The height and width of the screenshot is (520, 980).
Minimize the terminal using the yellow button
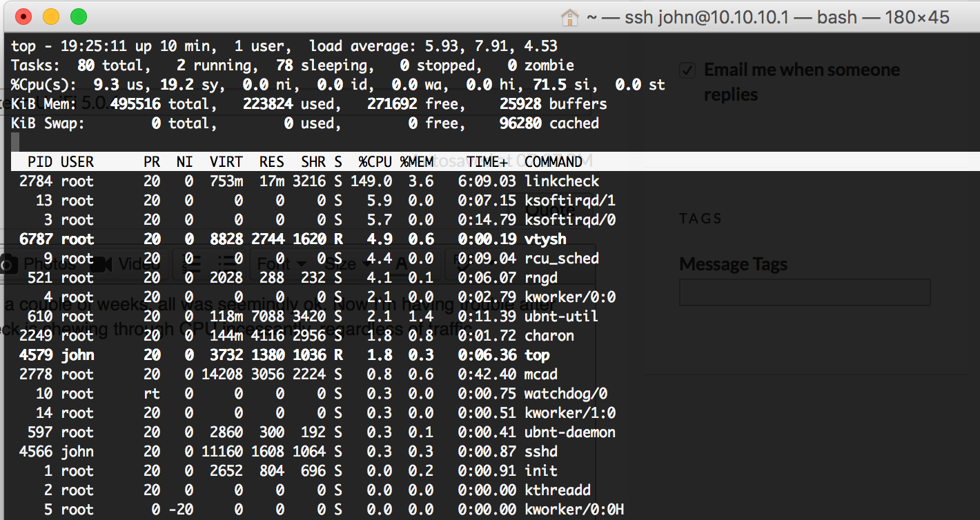point(51,17)
